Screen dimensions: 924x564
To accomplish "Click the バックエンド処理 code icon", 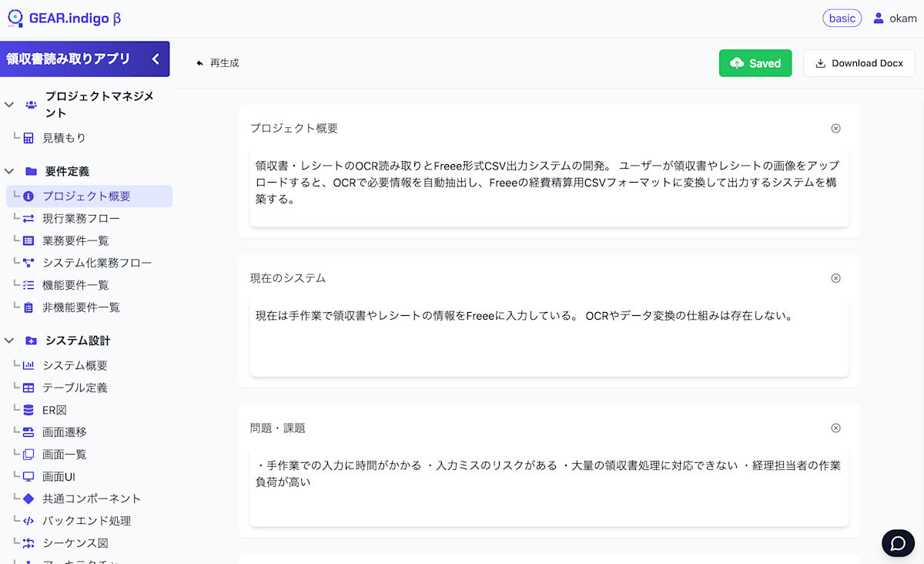I will tap(28, 520).
